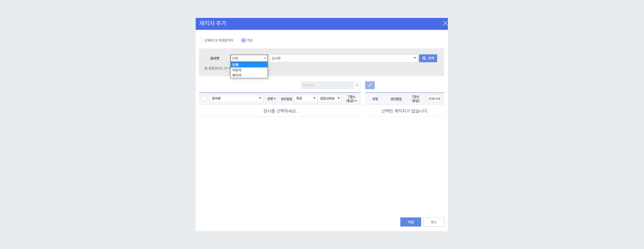
Task: Open the 검사명 dropdown in the table header
Action: pos(236,99)
